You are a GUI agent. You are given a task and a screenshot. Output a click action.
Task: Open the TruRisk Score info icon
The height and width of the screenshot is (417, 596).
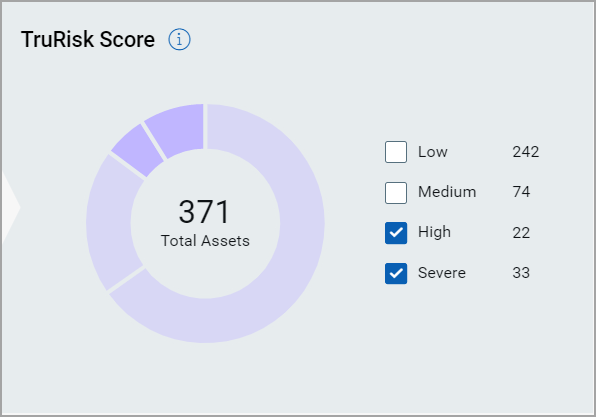tap(179, 39)
